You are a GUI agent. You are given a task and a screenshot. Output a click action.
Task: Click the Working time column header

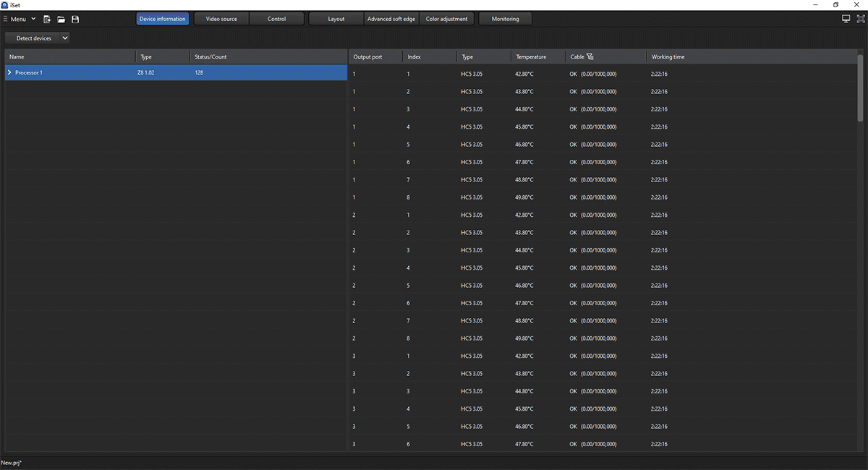tap(751, 56)
